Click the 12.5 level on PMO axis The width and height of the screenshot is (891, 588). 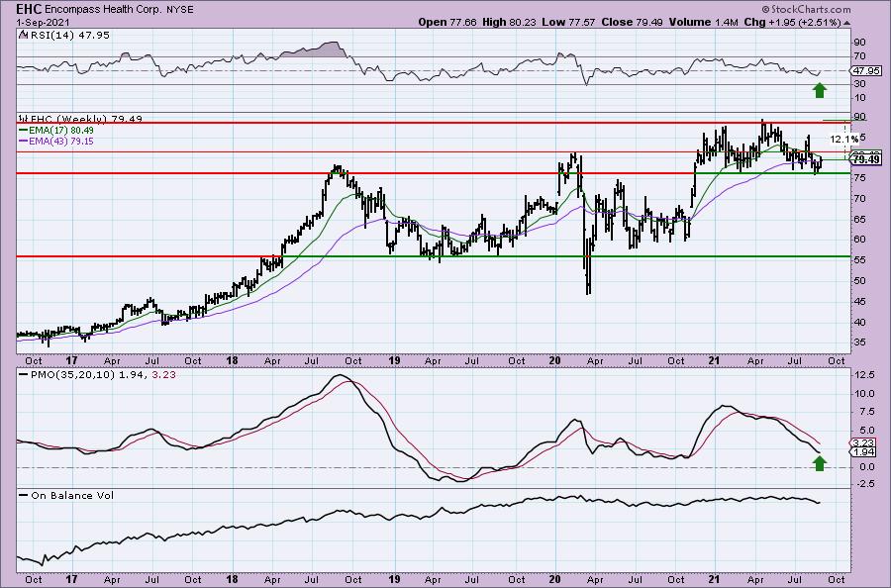coord(863,375)
